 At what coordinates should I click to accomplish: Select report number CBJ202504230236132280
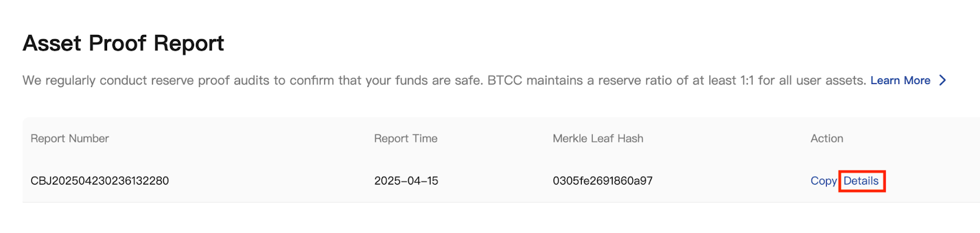100,181
